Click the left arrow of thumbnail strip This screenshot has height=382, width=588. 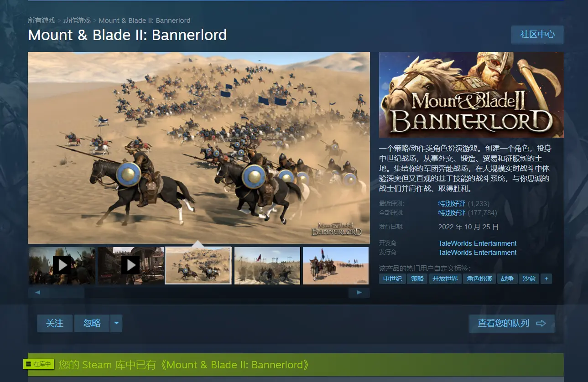point(38,293)
